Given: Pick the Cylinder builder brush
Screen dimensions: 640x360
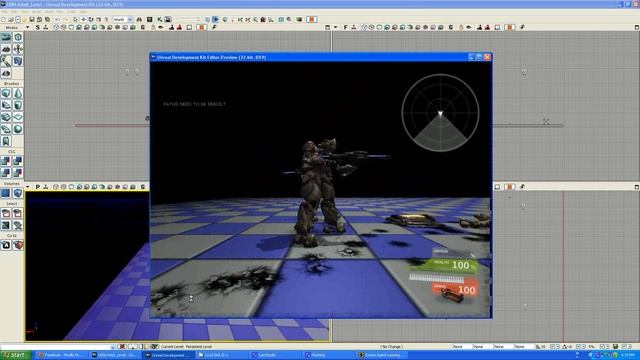Looking at the screenshot, I should (18, 105).
